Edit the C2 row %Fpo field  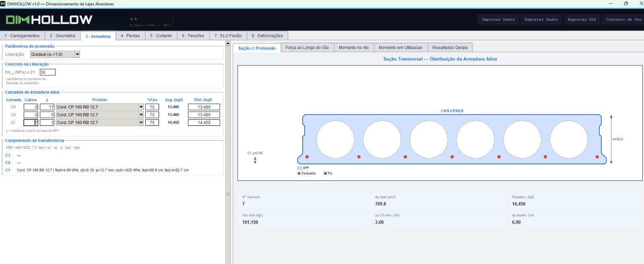point(152,115)
